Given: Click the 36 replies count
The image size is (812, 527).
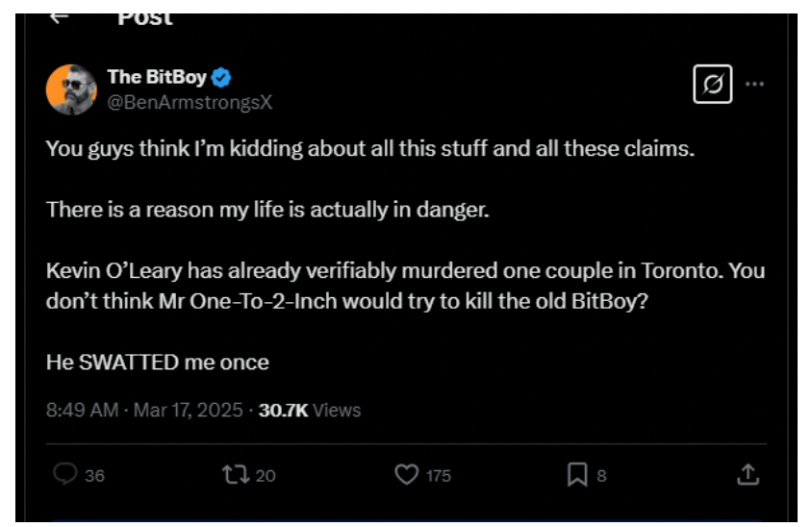Looking at the screenshot, I should [x=94, y=475].
